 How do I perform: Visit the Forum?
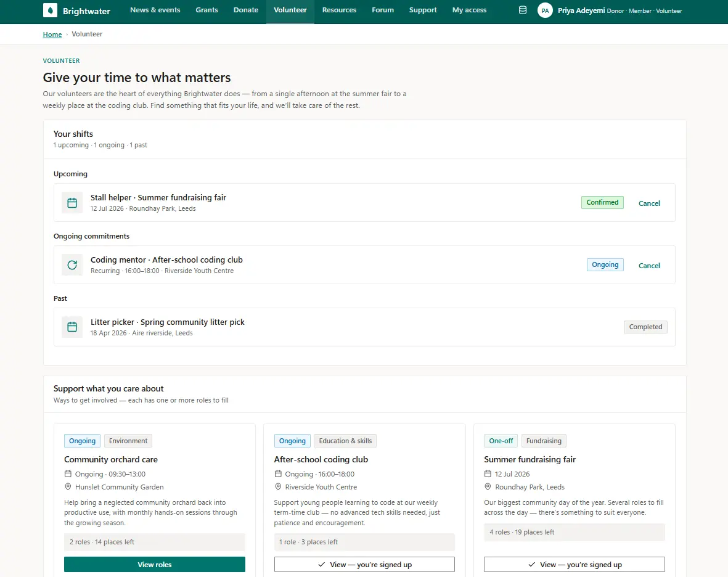(383, 10)
